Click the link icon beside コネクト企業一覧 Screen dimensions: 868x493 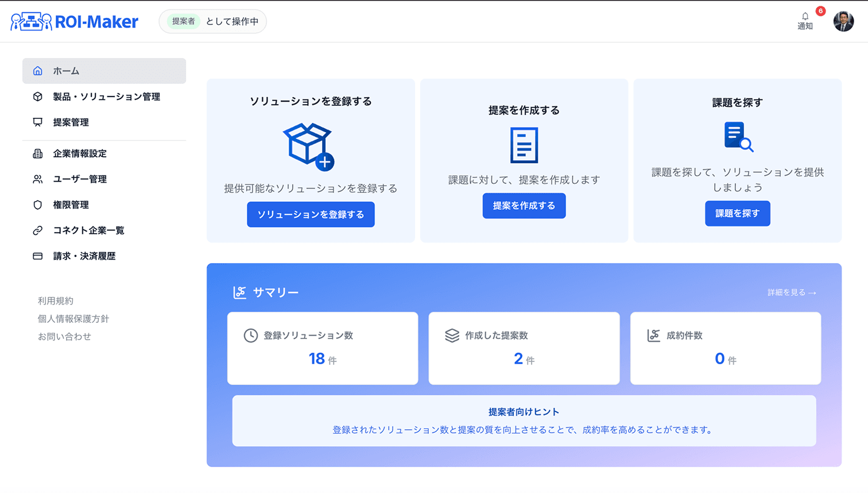point(36,230)
